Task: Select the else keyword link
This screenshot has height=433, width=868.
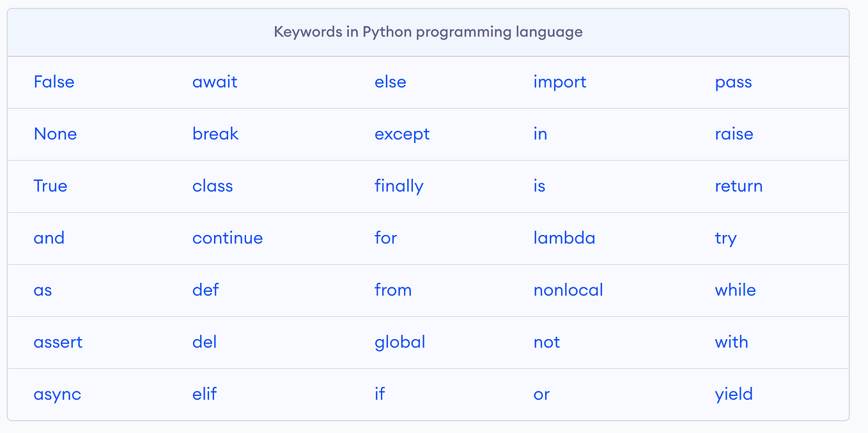Action: coord(391,82)
